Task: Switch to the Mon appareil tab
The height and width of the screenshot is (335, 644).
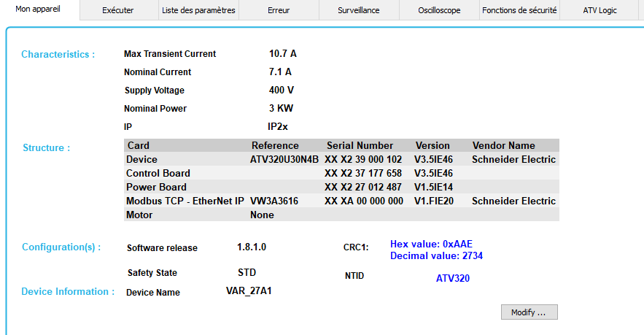Action: (37, 10)
